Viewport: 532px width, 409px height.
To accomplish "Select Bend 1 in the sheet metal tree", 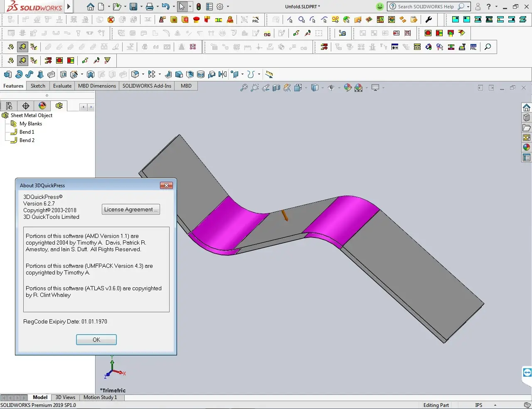I will (27, 132).
